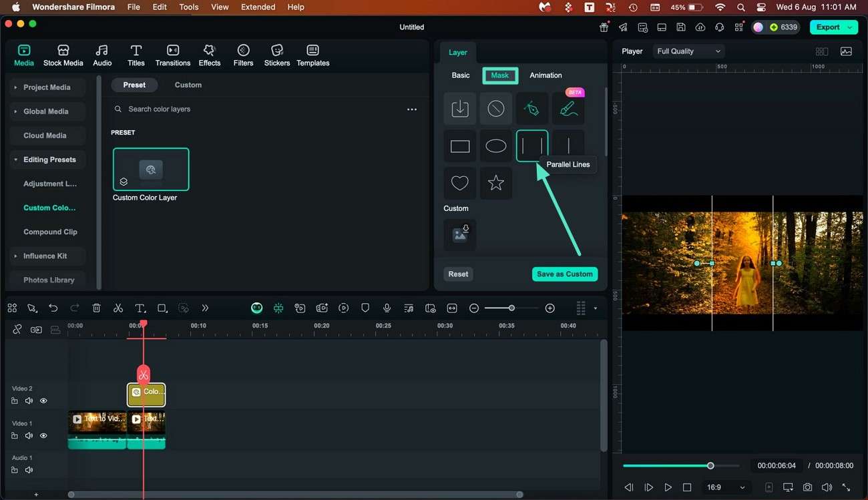Click the cloud upload icon in title bar

click(x=700, y=27)
